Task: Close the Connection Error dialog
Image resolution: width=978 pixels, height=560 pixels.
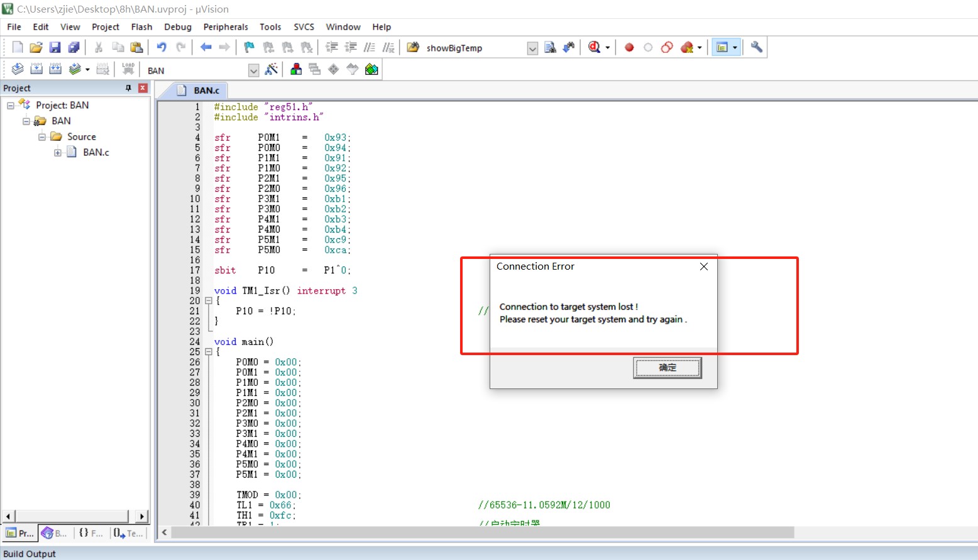Action: tap(704, 266)
